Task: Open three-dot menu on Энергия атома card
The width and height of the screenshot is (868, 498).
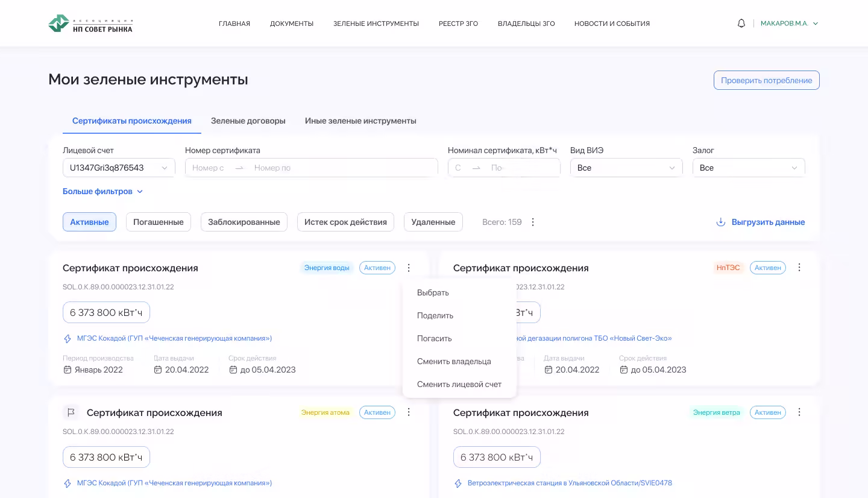Action: [409, 412]
